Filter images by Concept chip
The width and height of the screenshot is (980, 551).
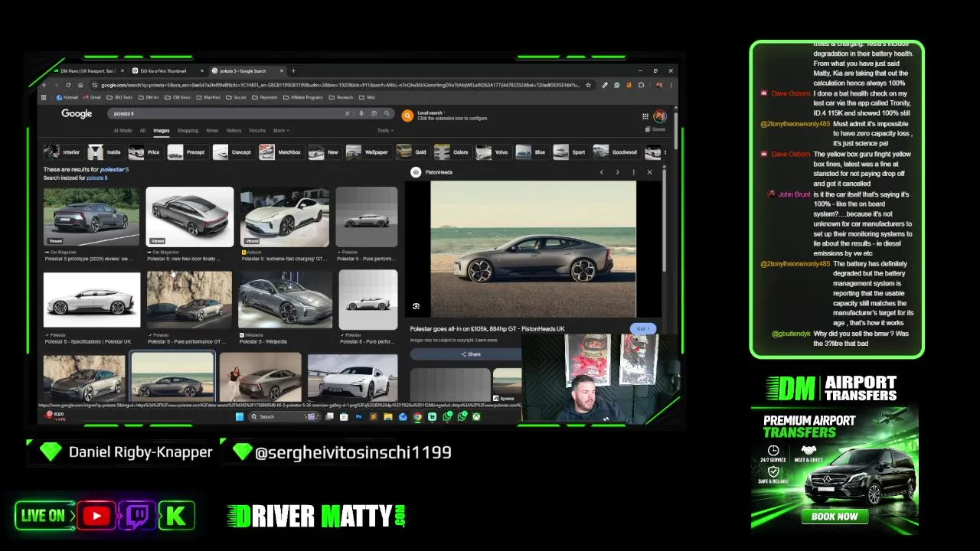click(x=233, y=152)
